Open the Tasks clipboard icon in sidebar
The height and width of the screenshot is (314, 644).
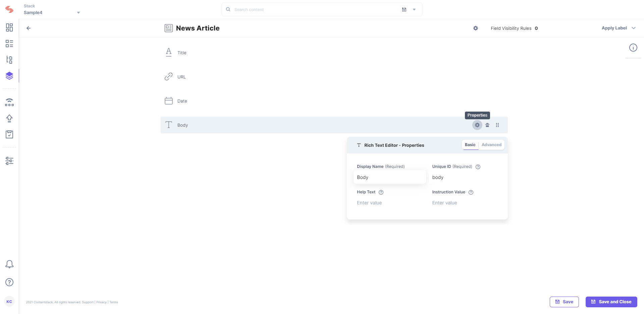click(9, 134)
